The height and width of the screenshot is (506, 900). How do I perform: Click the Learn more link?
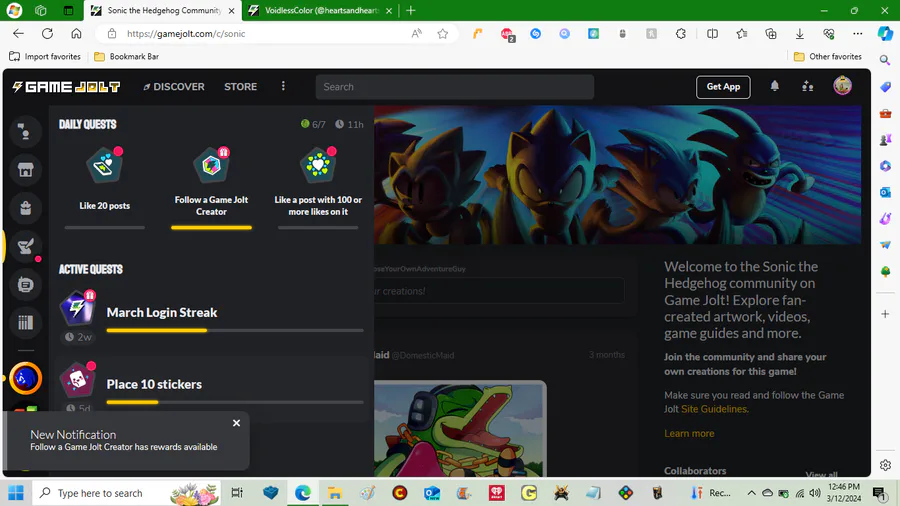pyautogui.click(x=689, y=434)
